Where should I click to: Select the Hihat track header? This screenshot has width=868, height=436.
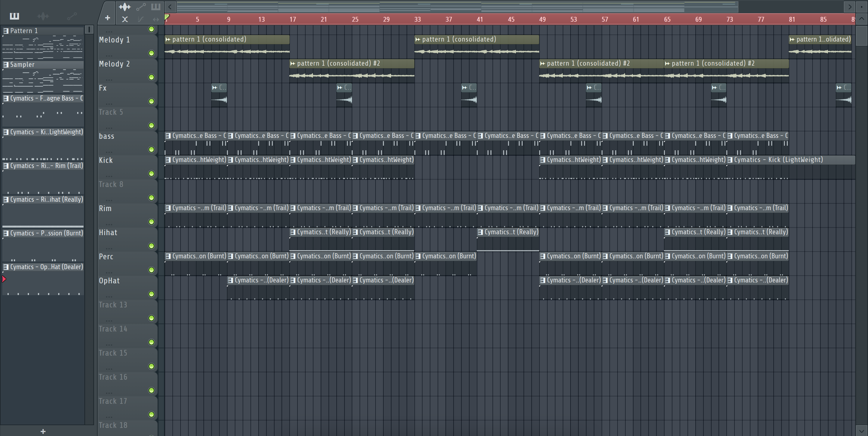pyautogui.click(x=128, y=239)
